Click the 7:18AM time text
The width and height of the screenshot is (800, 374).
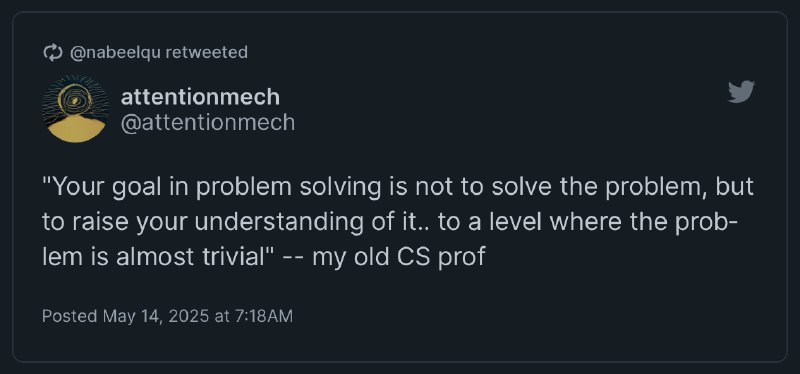[x=264, y=316]
